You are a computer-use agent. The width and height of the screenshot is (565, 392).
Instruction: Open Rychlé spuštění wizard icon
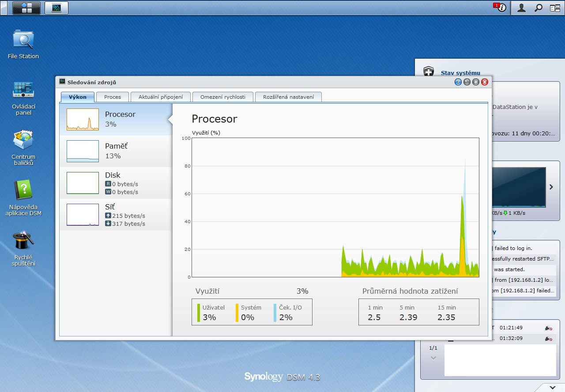click(23, 249)
